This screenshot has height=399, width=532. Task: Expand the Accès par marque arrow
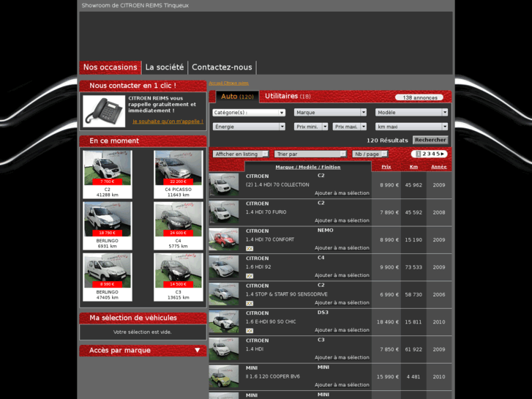197,350
